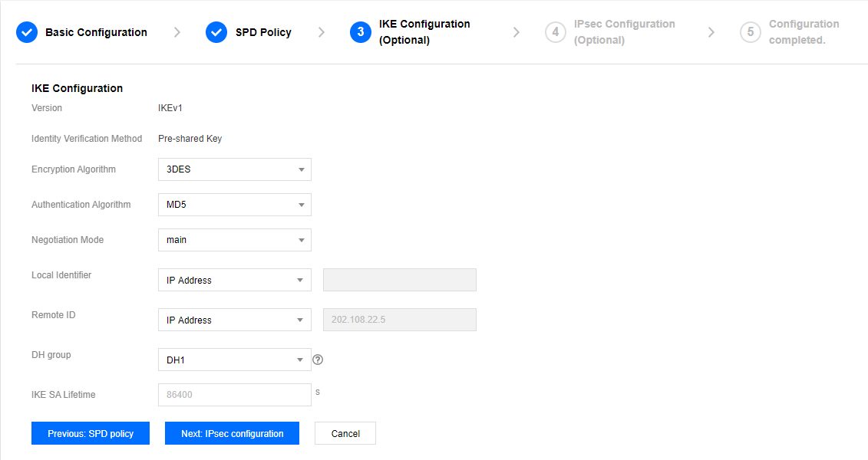Click the Next: IPsec configuration button
868x460 pixels.
232,433
